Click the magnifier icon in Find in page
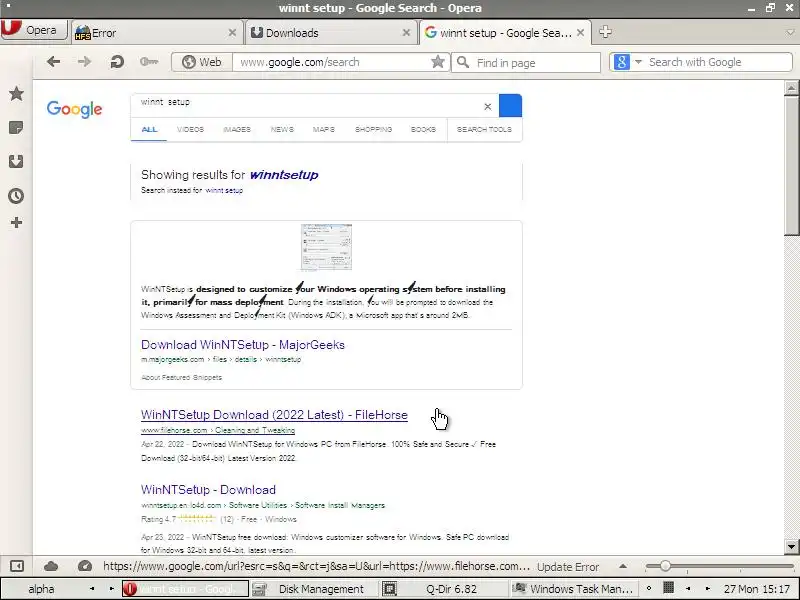 click(463, 62)
